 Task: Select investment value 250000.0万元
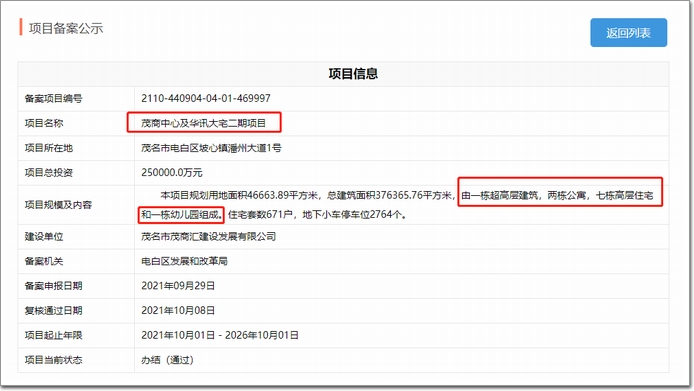[172, 173]
